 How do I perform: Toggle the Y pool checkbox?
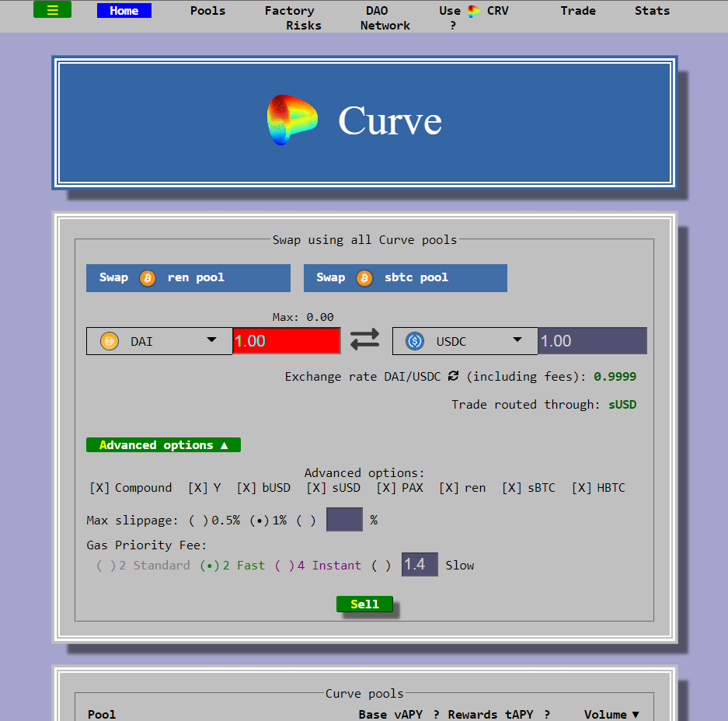(198, 487)
